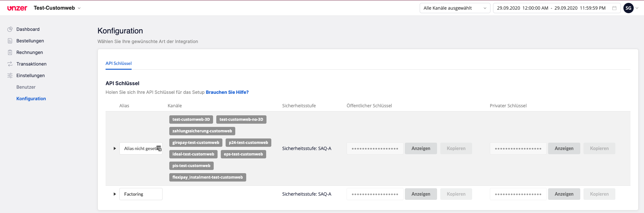Expand the Factoring row
Viewport: 644px width, 213px height.
click(115, 194)
